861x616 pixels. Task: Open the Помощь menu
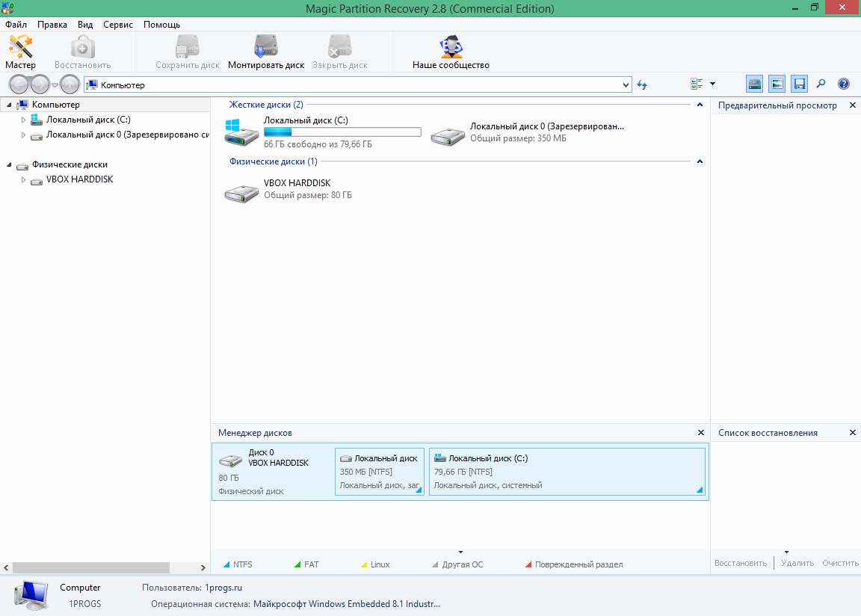click(162, 25)
